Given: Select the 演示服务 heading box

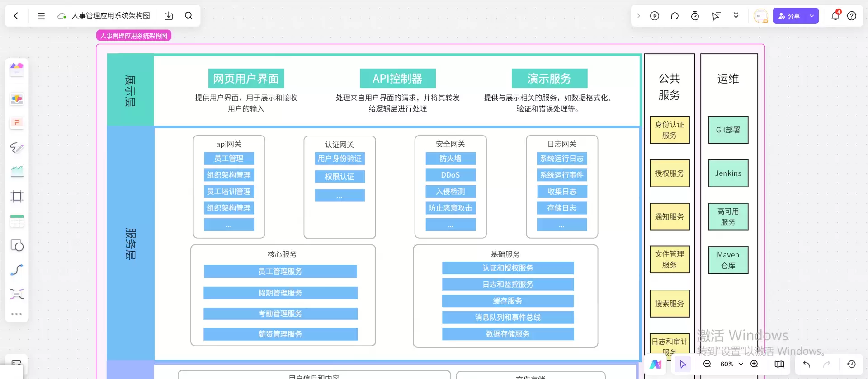Looking at the screenshot, I should click(549, 79).
